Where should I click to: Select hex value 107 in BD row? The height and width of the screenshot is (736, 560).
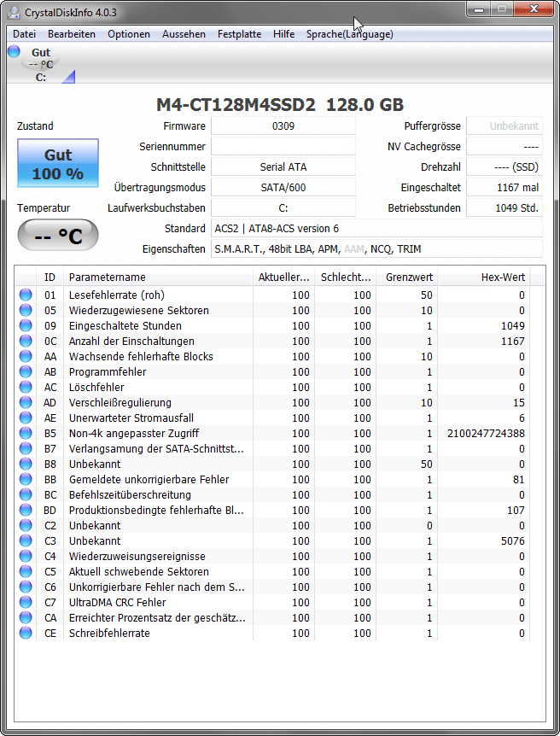point(516,511)
